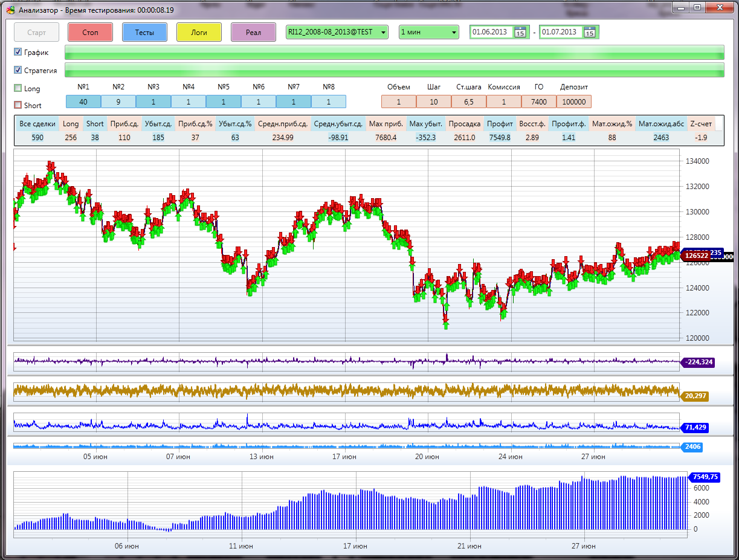739x560 pixels.
Task: Click parameter №1 field with value 40
Action: coord(83,101)
